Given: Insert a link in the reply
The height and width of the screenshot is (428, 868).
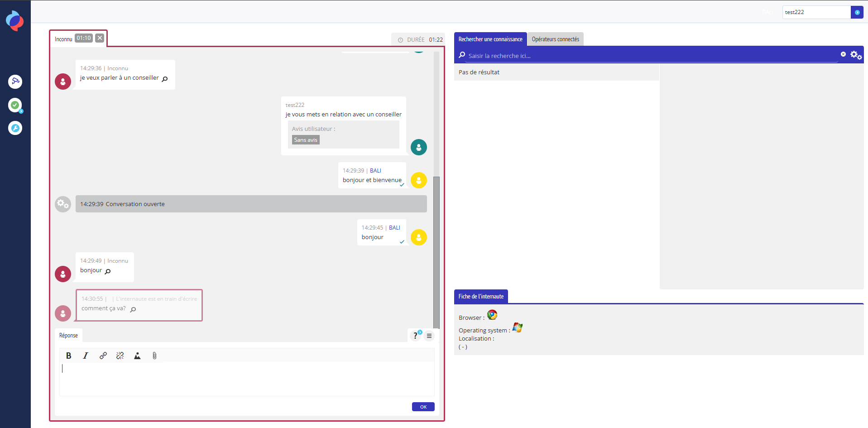Looking at the screenshot, I should click(103, 356).
